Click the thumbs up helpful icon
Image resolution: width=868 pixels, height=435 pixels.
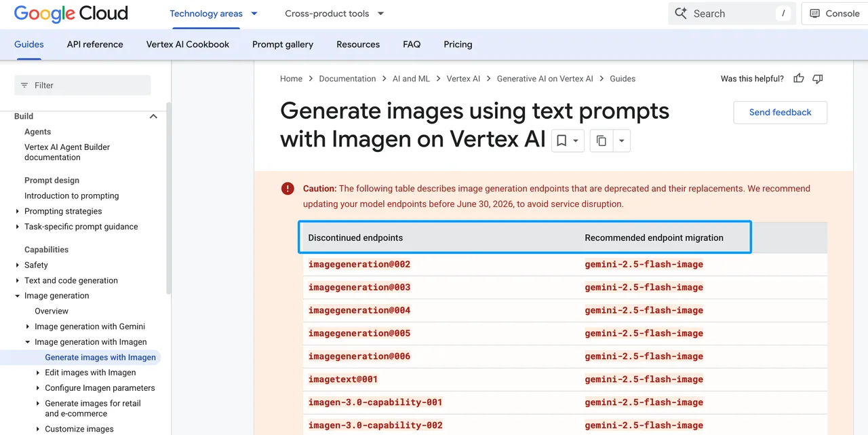(x=799, y=79)
